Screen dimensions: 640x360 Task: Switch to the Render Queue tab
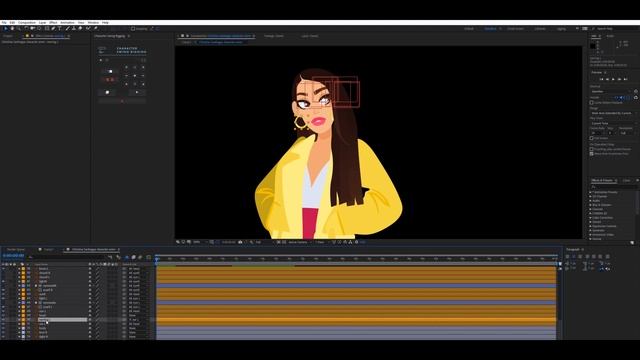click(16, 249)
